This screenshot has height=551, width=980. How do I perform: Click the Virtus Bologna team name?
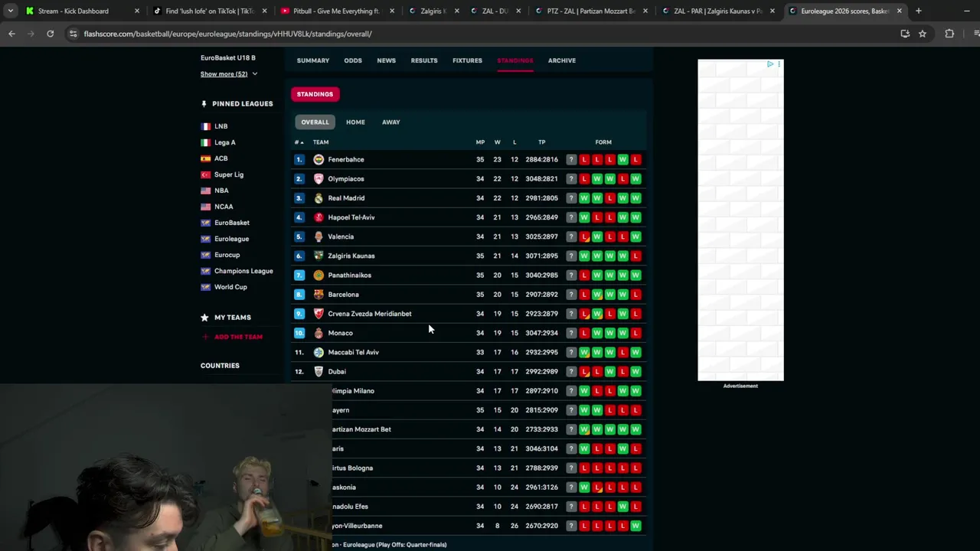click(x=352, y=468)
